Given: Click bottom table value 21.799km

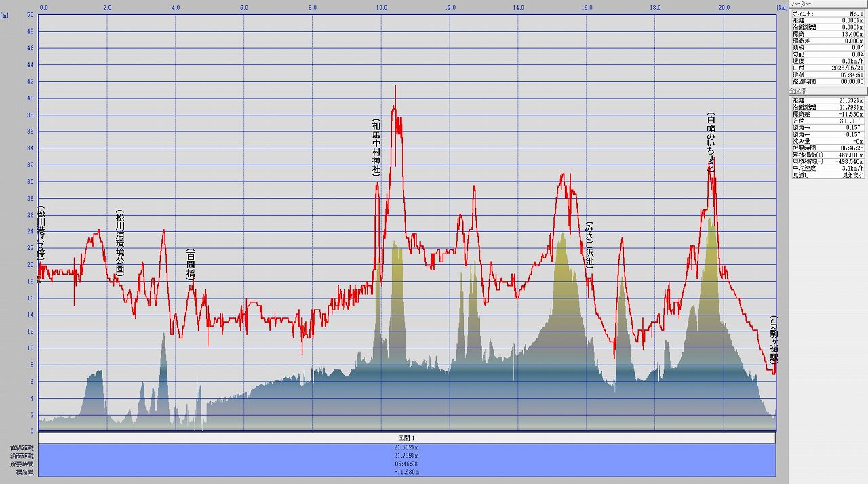Looking at the screenshot, I should point(407,456).
